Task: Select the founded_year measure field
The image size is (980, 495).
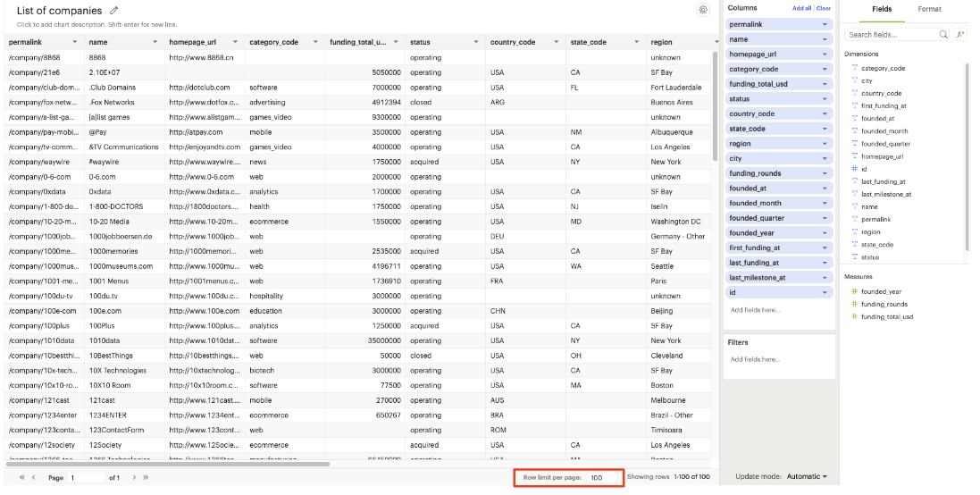Action: tap(881, 291)
